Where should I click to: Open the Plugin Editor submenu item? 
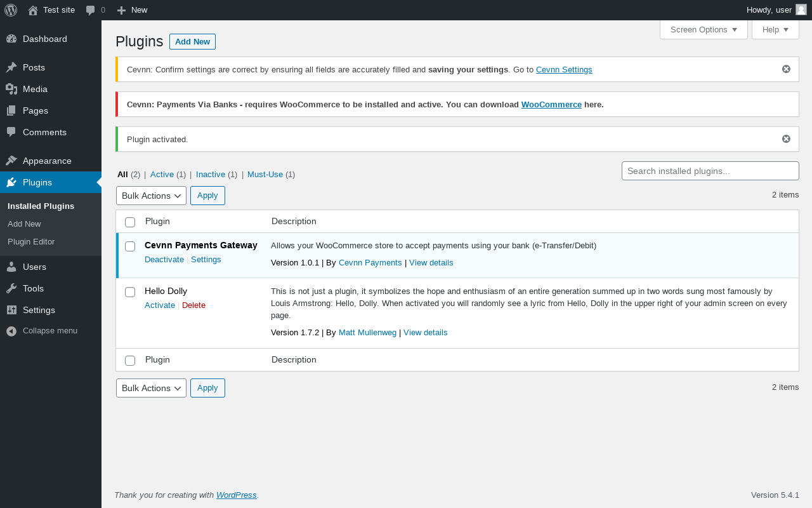pyautogui.click(x=31, y=242)
